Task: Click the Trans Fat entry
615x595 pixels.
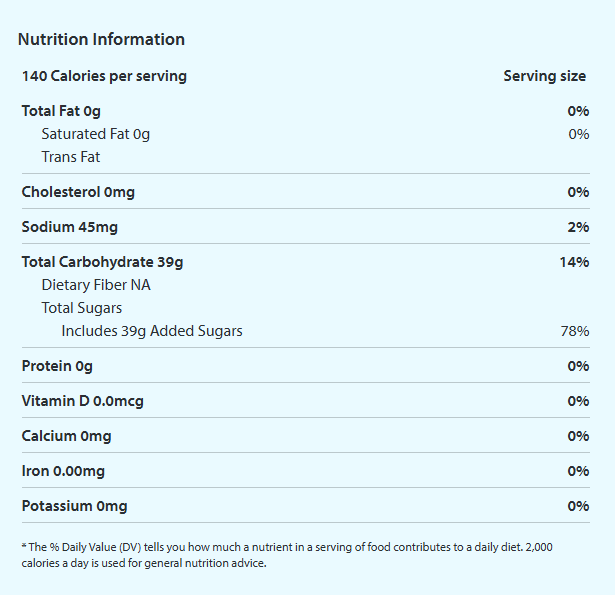Action: (71, 157)
